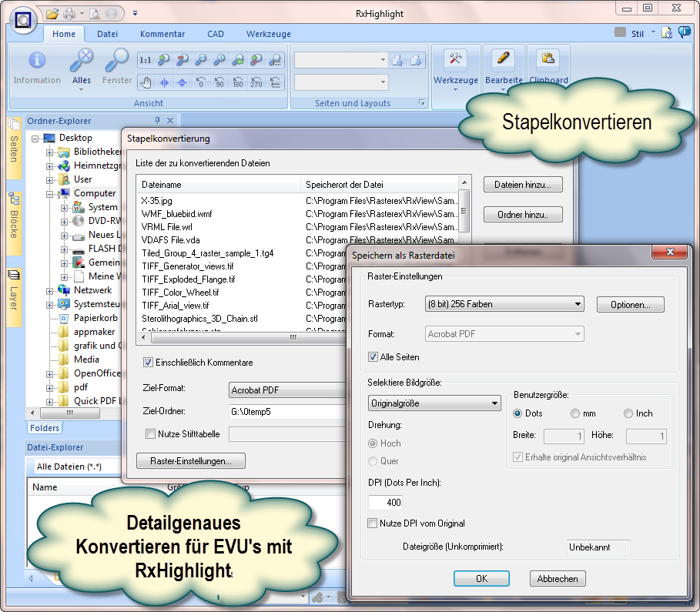Viewport: 700px width, 612px height.
Task: Click the Clipboard icon in ribbon
Action: pyautogui.click(x=548, y=60)
